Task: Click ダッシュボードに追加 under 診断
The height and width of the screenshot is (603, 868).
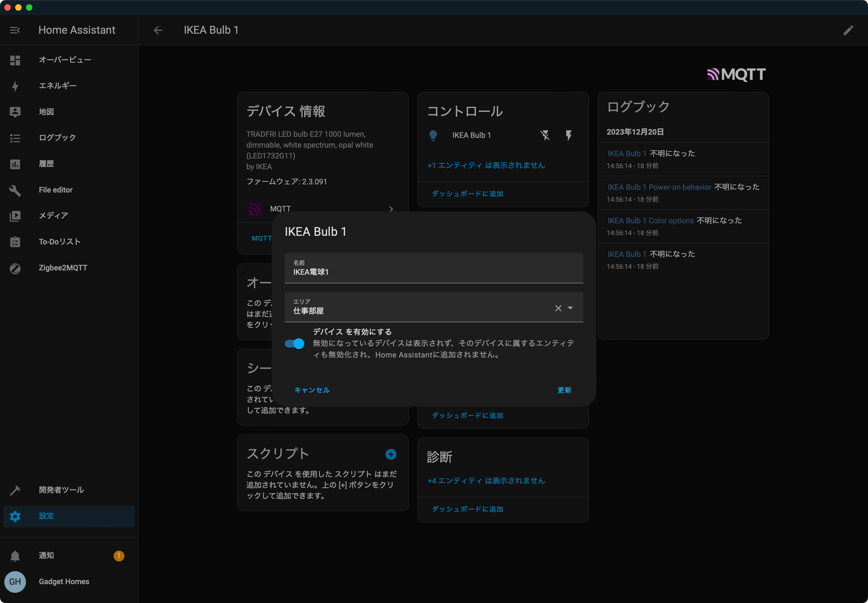Action: [x=468, y=509]
